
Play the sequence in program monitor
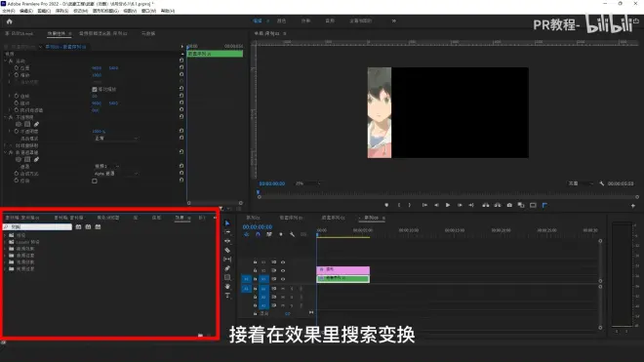pos(448,205)
